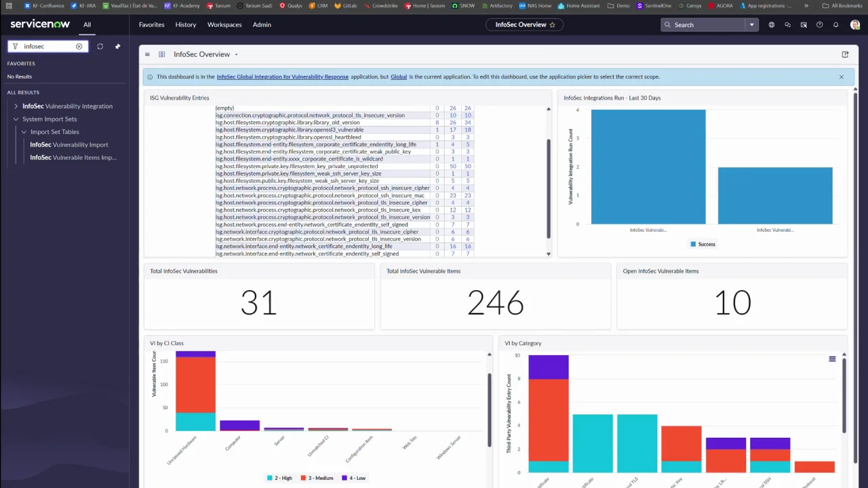
Task: Toggle the 4 - Low legend entry
Action: 353,478
